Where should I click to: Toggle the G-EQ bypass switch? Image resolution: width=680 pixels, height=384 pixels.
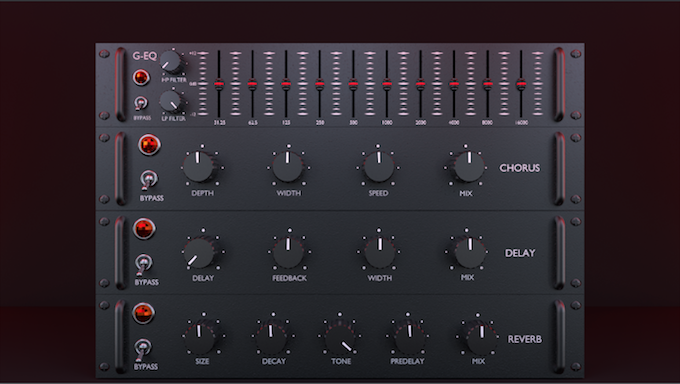tap(141, 104)
